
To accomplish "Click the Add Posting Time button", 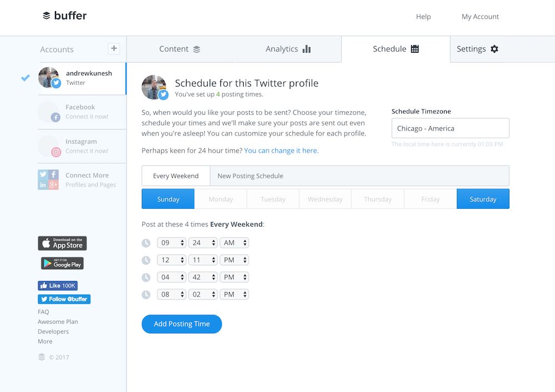I will tap(181, 324).
